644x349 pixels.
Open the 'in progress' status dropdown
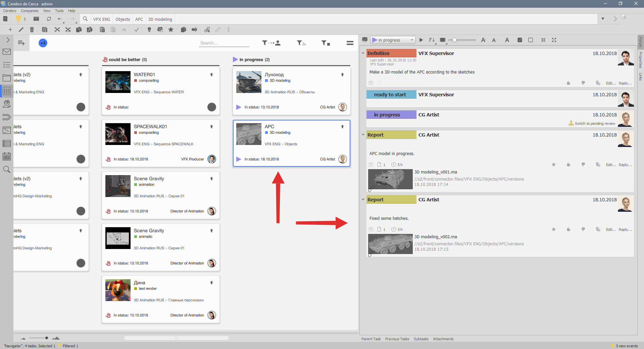click(x=393, y=40)
